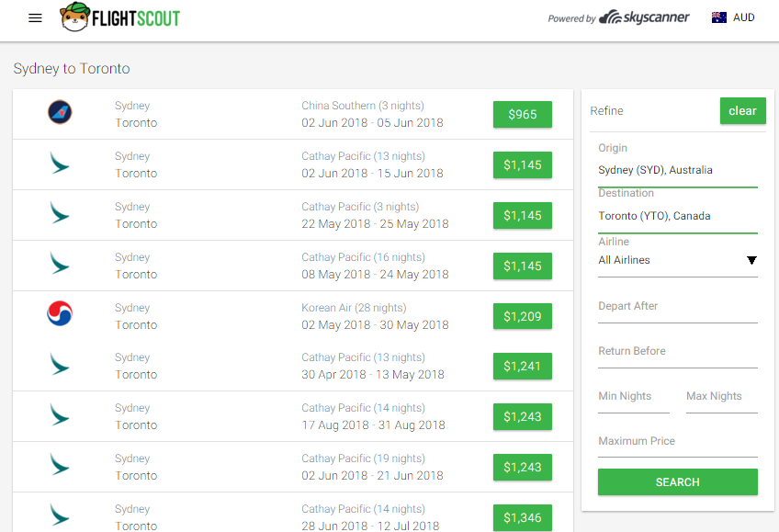Open the All Airlines dropdown
This screenshot has height=532, width=779.
tap(678, 260)
